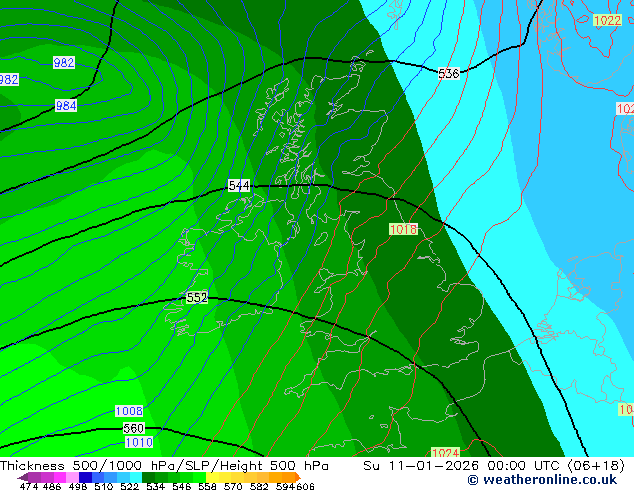The width and height of the screenshot is (634, 490).
Task: Click the magenta legend swatch left of 498
Action: coord(60,477)
